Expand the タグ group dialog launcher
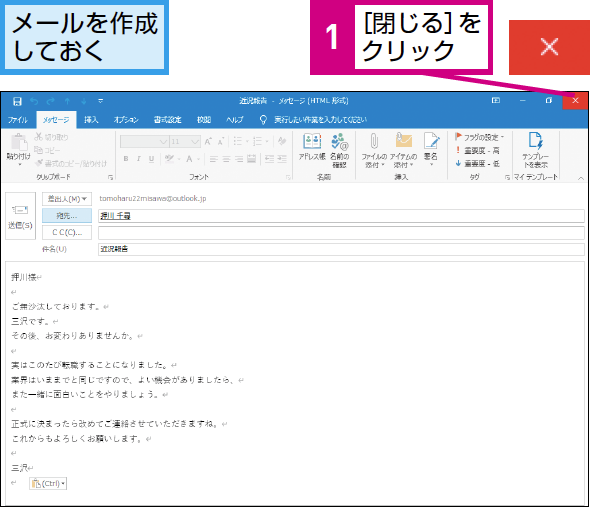Viewport: 600px width, 507px height. 507,177
